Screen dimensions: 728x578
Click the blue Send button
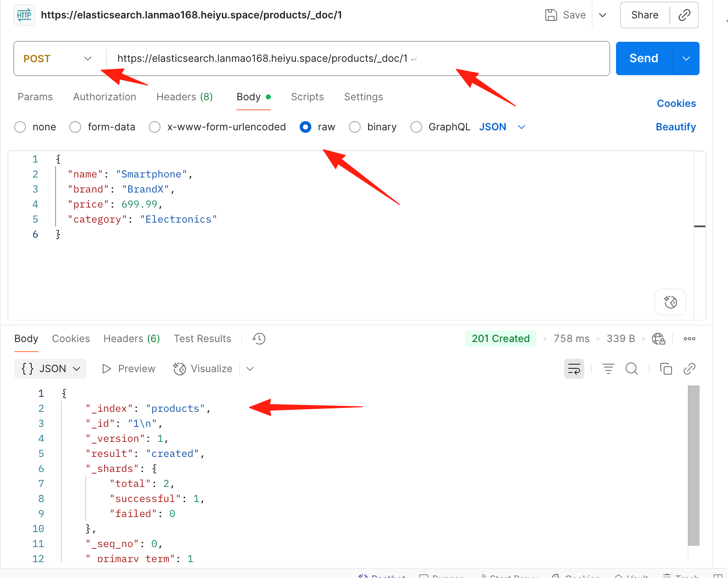[x=644, y=58]
